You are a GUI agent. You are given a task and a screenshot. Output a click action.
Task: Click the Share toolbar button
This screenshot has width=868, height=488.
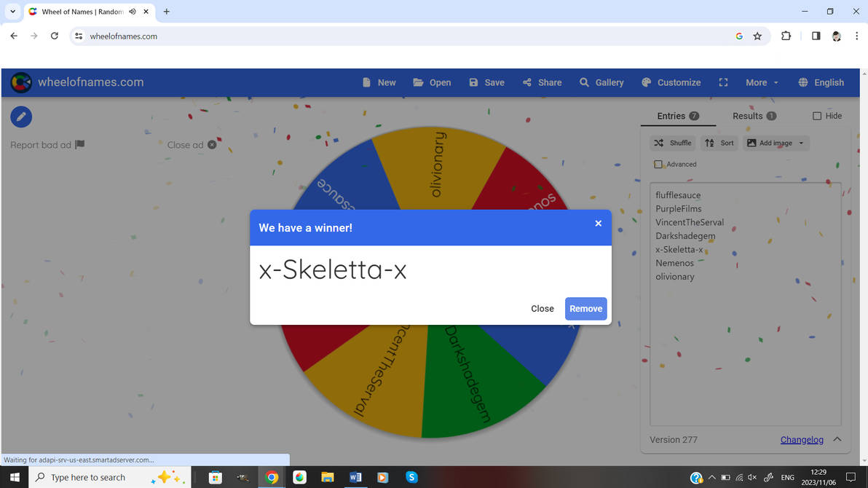[542, 82]
